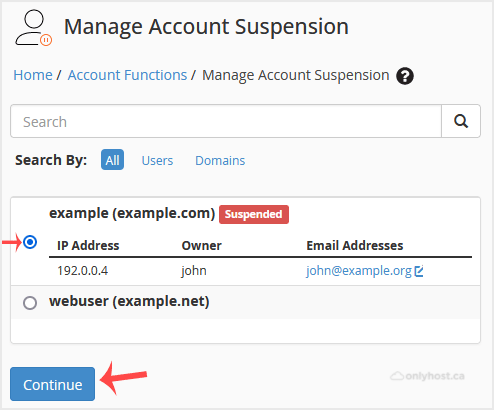
Task: Click the john@example.org email link
Action: [359, 271]
